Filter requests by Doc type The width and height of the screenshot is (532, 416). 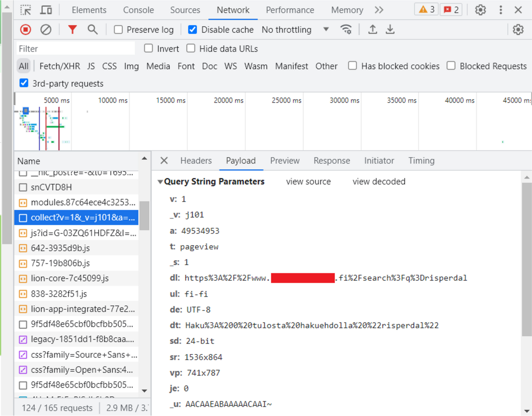click(209, 66)
